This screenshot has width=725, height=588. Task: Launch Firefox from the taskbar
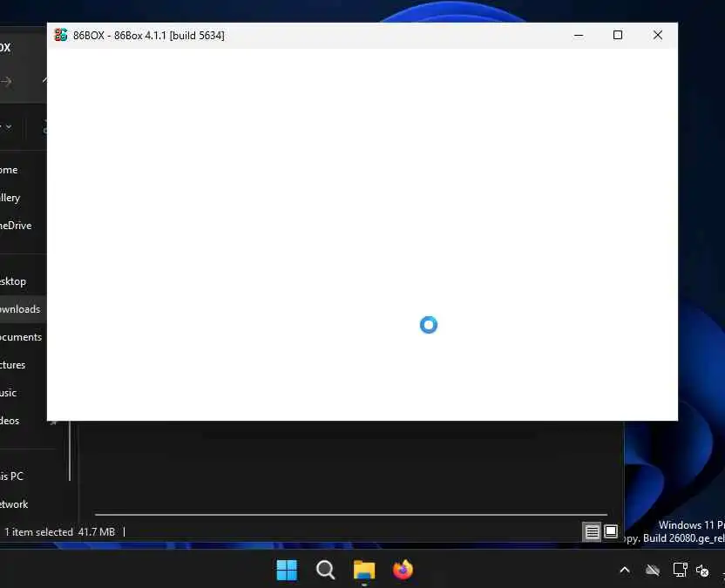click(403, 570)
